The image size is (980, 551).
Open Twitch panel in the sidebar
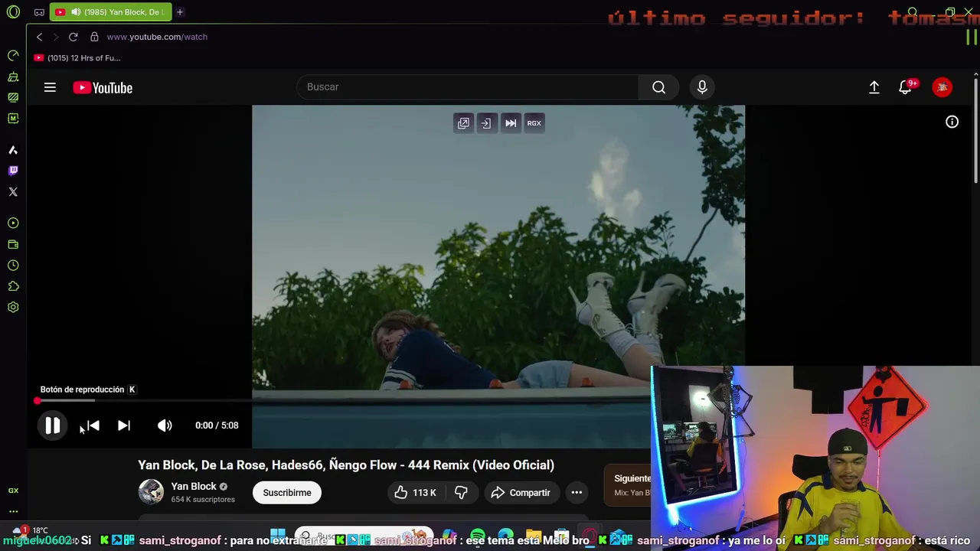point(13,171)
